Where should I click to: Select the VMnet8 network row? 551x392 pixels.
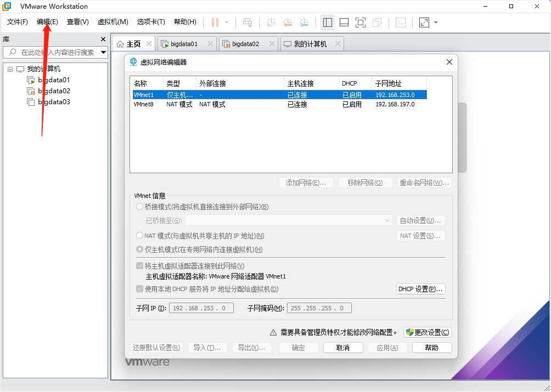pyautogui.click(x=280, y=104)
